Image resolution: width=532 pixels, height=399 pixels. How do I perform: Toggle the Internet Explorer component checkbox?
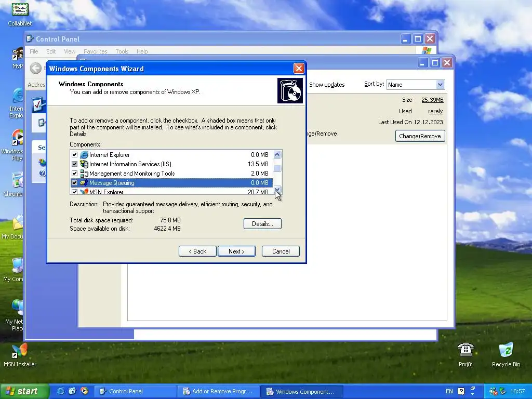pyautogui.click(x=74, y=155)
